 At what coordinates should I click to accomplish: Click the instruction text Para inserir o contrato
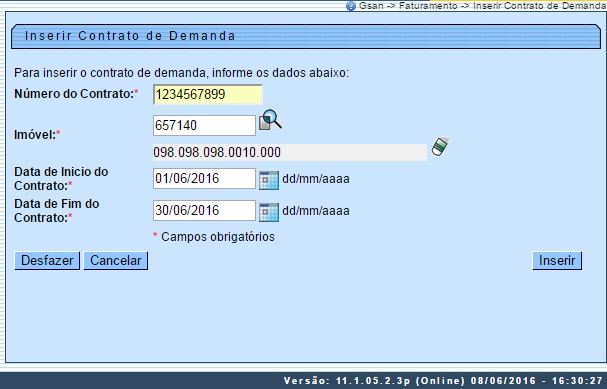click(181, 73)
